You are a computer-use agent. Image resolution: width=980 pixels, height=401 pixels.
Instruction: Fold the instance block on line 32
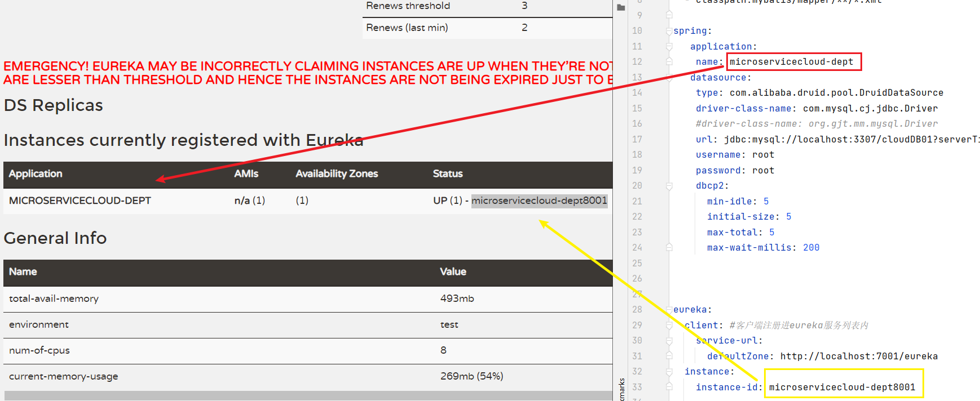click(669, 372)
